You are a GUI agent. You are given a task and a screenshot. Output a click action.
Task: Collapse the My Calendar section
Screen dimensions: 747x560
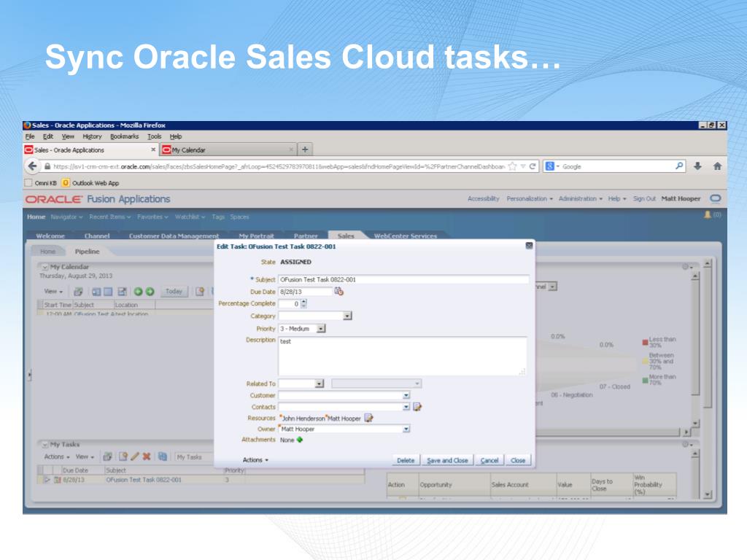44,267
